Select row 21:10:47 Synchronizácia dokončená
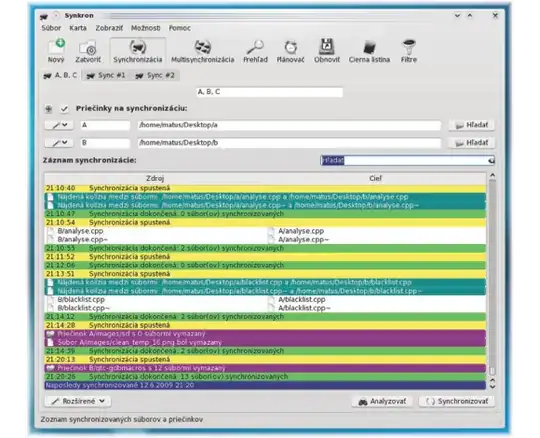 point(265,214)
